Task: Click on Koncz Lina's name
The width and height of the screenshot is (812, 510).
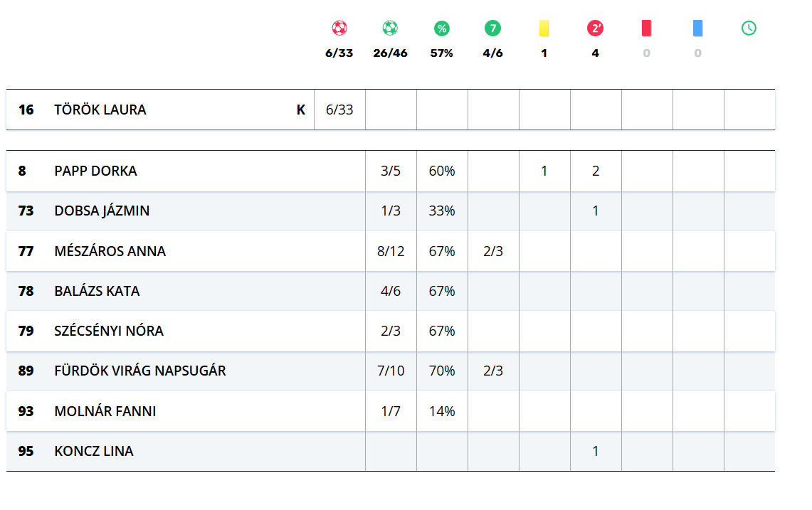Action: tap(93, 451)
